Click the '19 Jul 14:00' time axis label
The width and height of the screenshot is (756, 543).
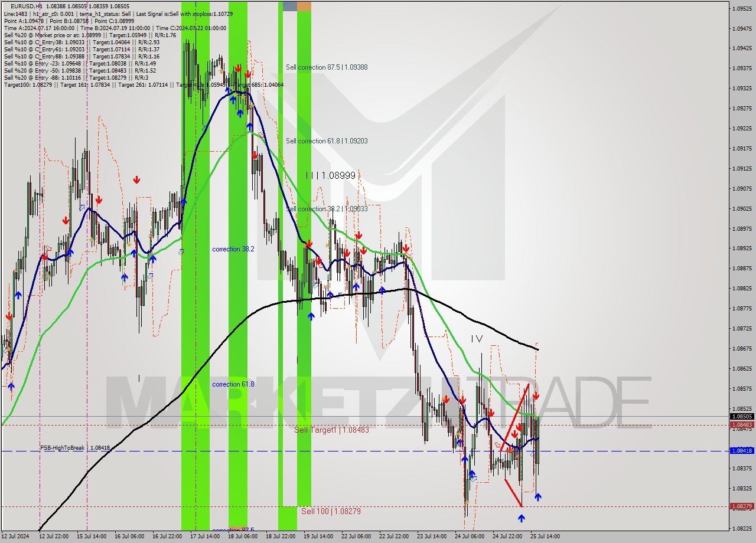click(318, 537)
